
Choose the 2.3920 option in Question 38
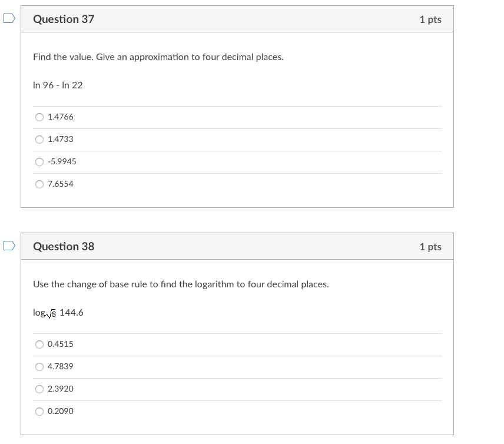click(x=39, y=389)
